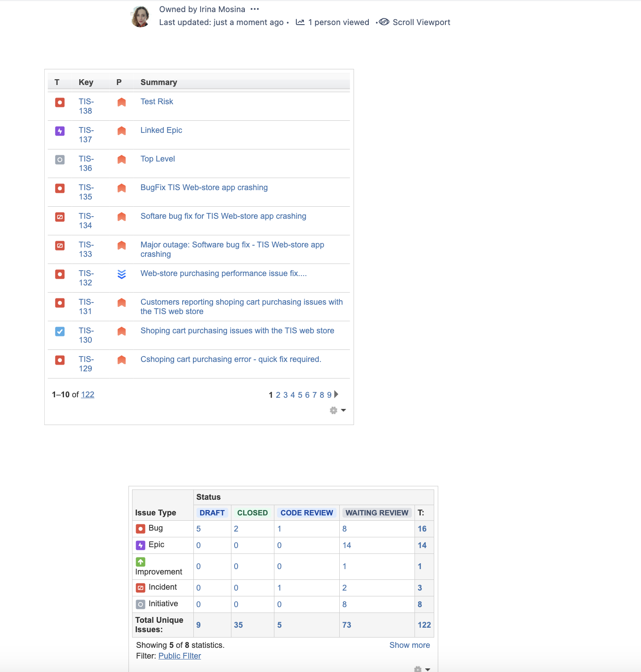Click the Improvement type icon in statistics table
Screen dimensions: 641x672
click(141, 562)
